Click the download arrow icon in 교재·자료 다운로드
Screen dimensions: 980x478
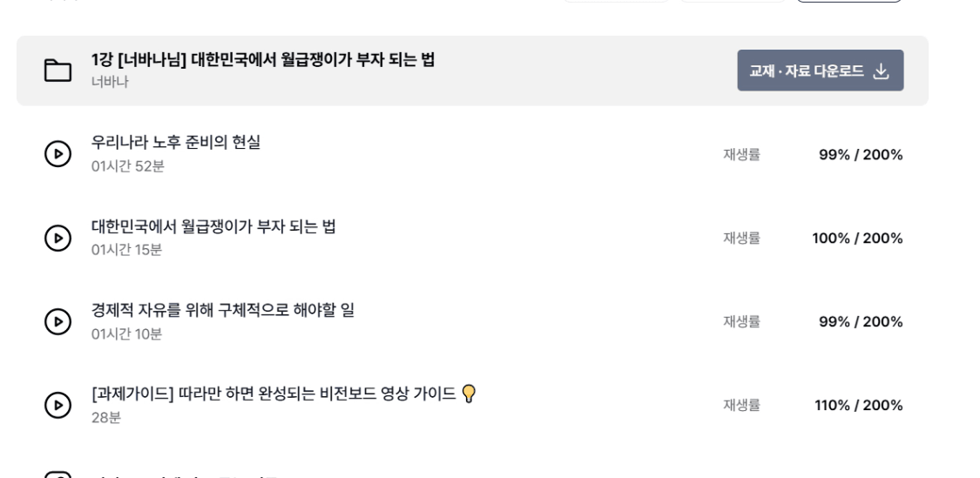(881, 71)
